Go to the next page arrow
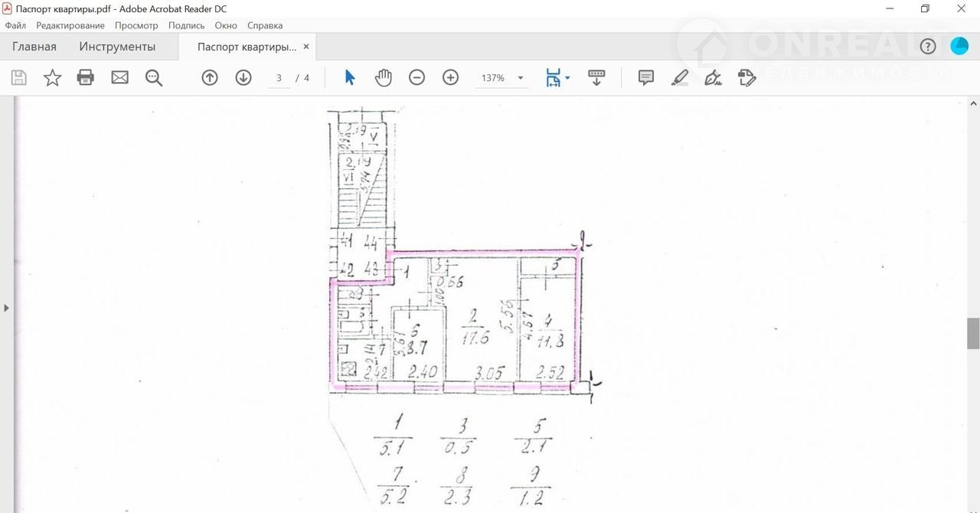 243,77
